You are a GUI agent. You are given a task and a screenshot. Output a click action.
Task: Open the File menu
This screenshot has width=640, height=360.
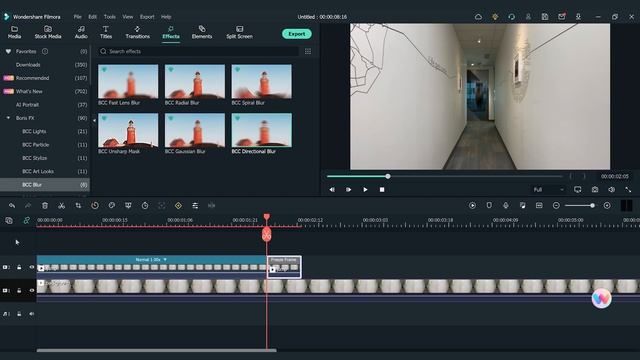point(78,17)
